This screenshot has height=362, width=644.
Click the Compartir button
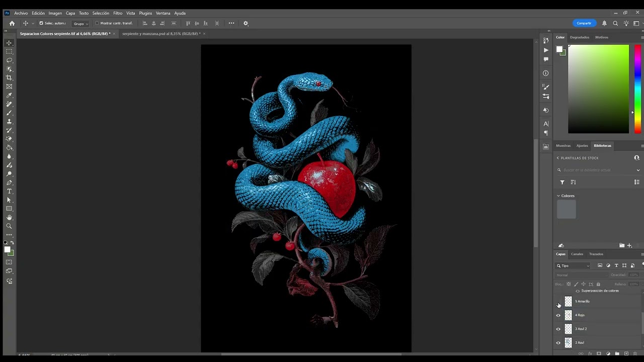[x=584, y=23]
